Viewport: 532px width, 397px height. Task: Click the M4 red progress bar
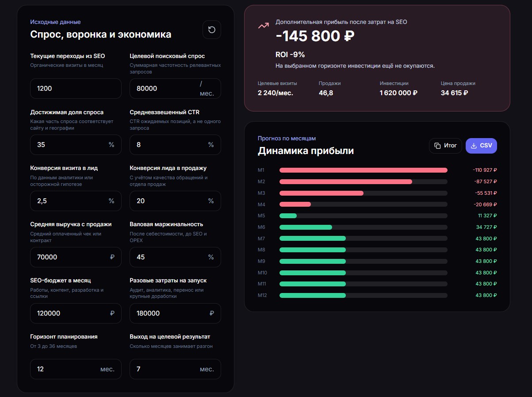click(x=295, y=204)
